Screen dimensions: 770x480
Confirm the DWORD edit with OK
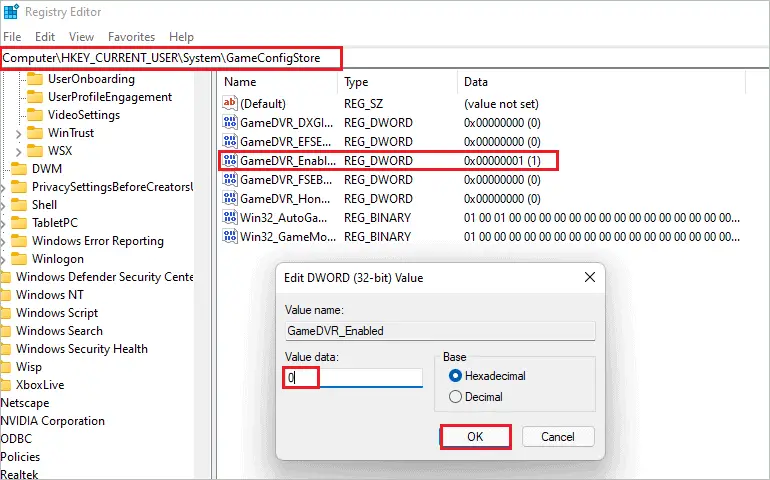coord(475,437)
